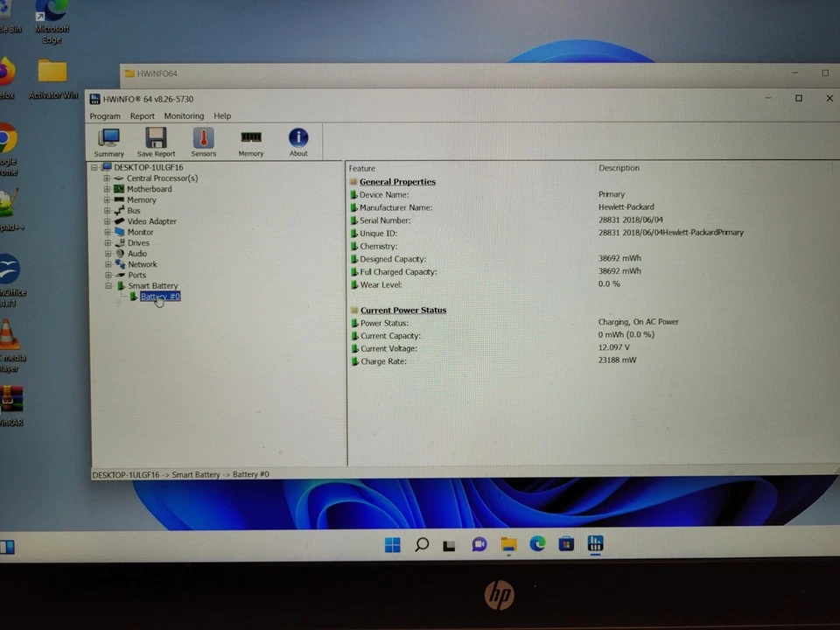
Task: Expand the Bus tree node
Action: point(107,210)
